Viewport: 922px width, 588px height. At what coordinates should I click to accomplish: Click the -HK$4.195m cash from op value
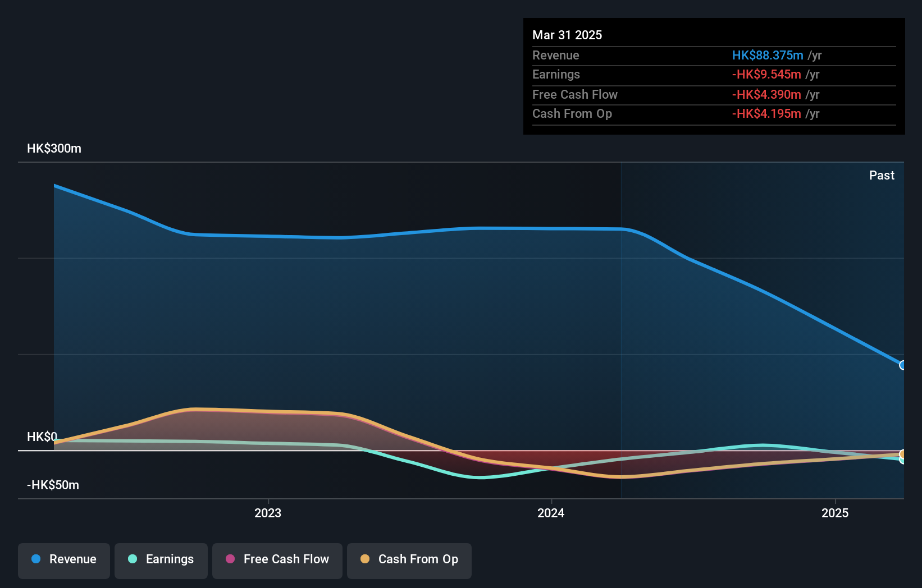pos(766,113)
